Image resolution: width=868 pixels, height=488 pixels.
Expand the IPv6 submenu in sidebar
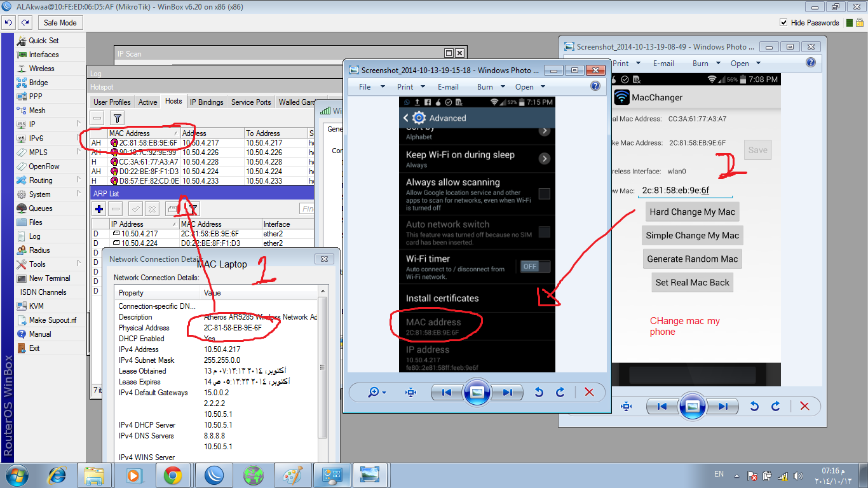(79, 137)
